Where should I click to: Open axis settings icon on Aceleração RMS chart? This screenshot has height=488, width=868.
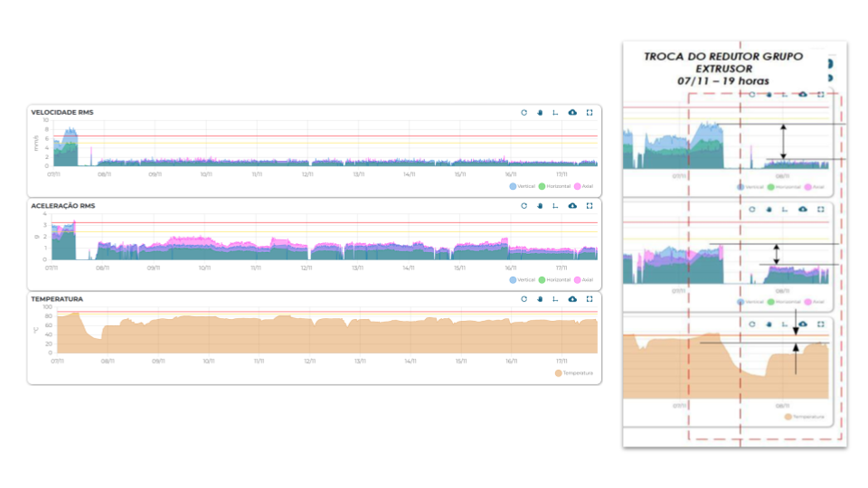tap(555, 206)
